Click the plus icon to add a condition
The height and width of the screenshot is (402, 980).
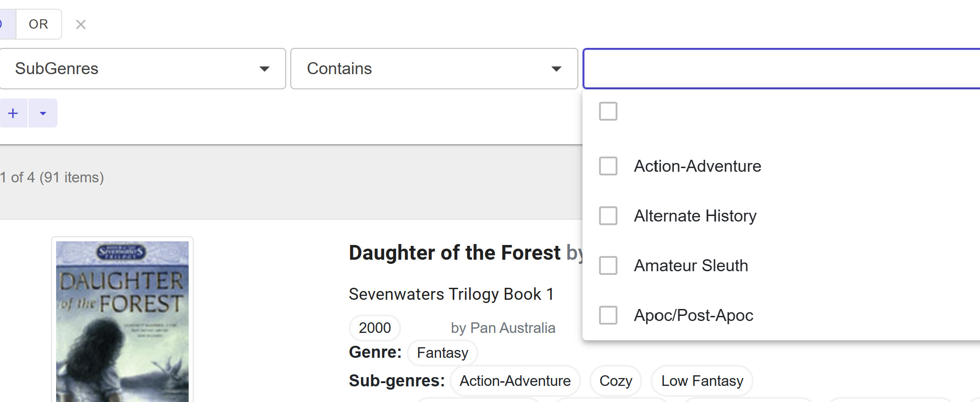(x=13, y=113)
